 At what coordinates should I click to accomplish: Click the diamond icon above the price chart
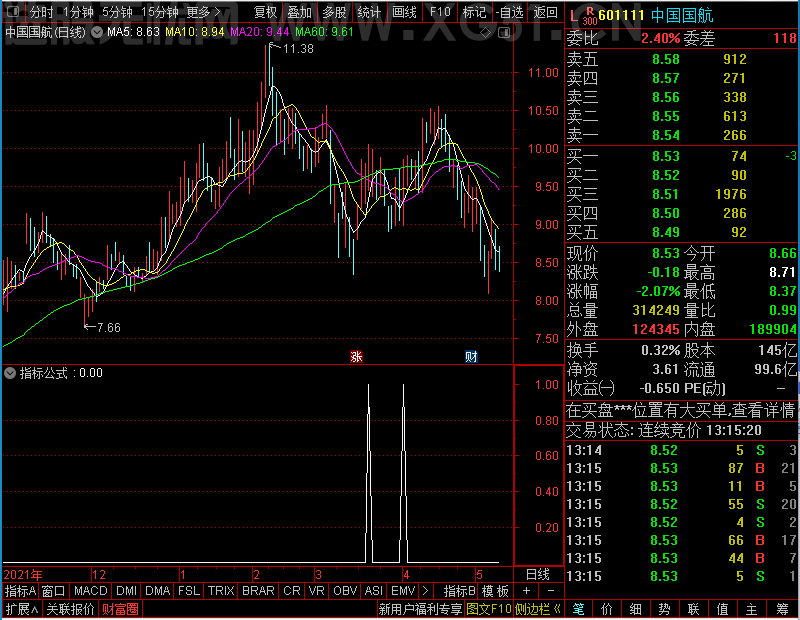pyautogui.click(x=486, y=33)
